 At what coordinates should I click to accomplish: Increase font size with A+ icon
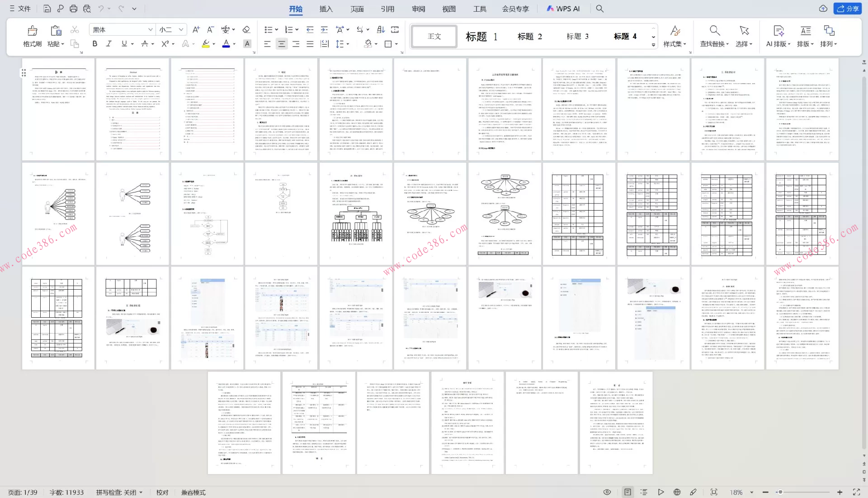tap(196, 30)
